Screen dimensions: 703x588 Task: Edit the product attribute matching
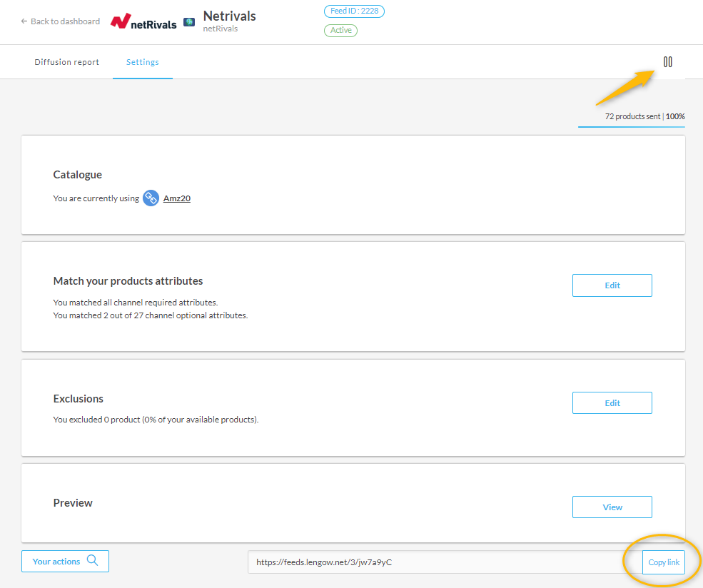click(x=612, y=285)
